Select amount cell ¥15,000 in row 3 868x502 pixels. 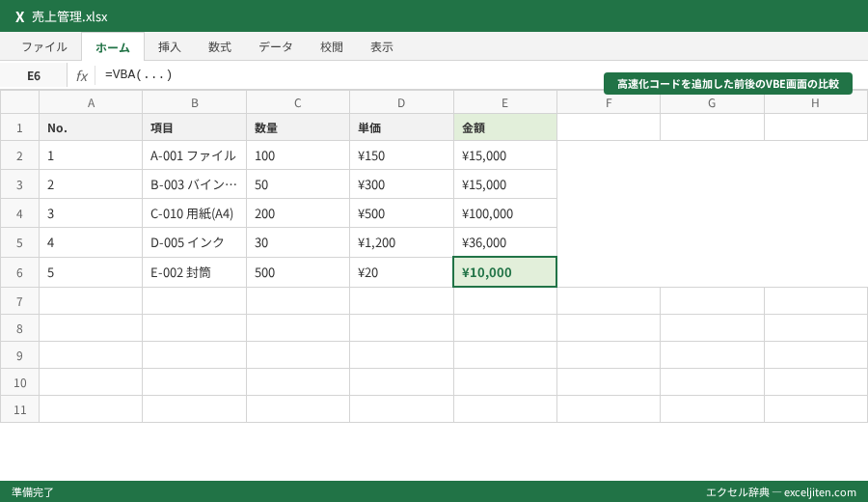[x=504, y=184]
